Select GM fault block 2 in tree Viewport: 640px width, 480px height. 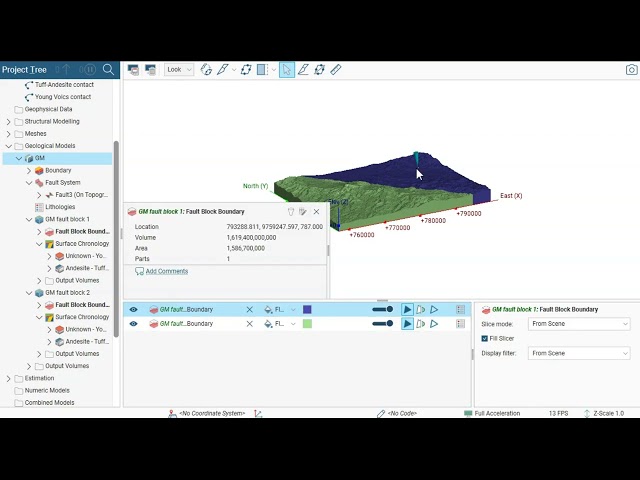67,293
